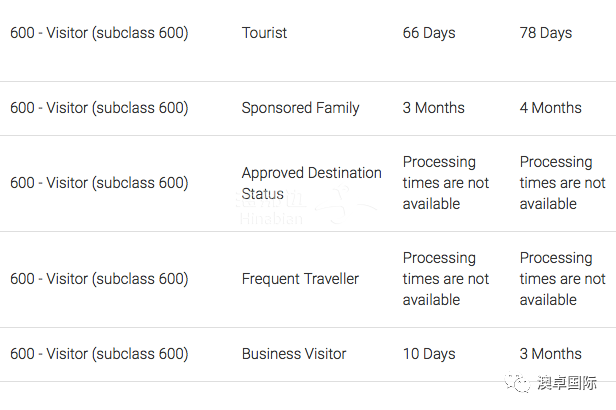Select the Tourist stream cell
Viewport: 616px width, 410px height.
(x=264, y=33)
